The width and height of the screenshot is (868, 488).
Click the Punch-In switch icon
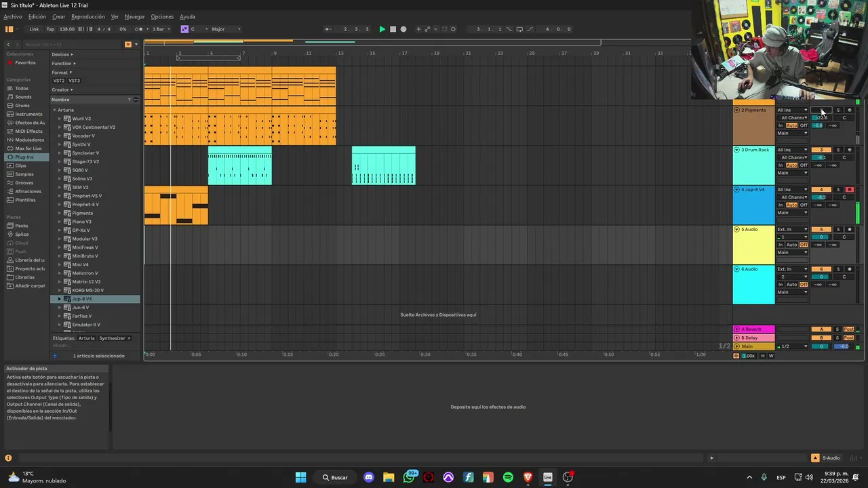[x=509, y=29]
